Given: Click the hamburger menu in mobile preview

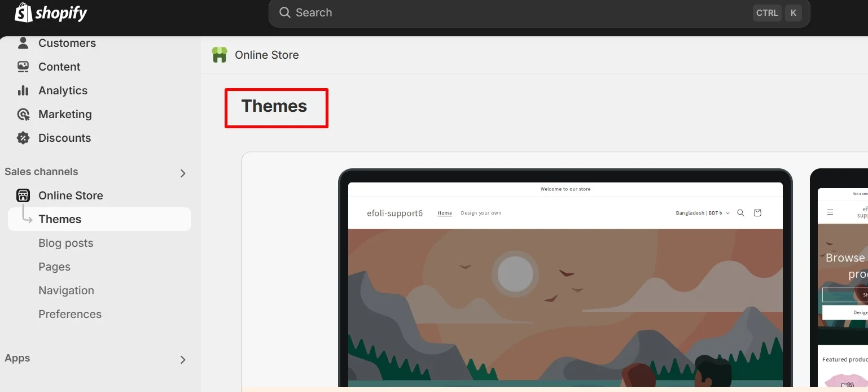Looking at the screenshot, I should 830,212.
